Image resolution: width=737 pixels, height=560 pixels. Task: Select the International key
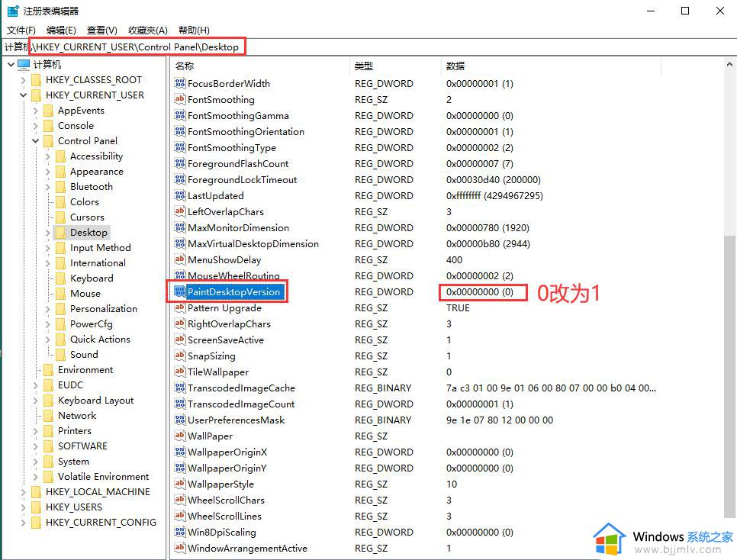pos(98,263)
